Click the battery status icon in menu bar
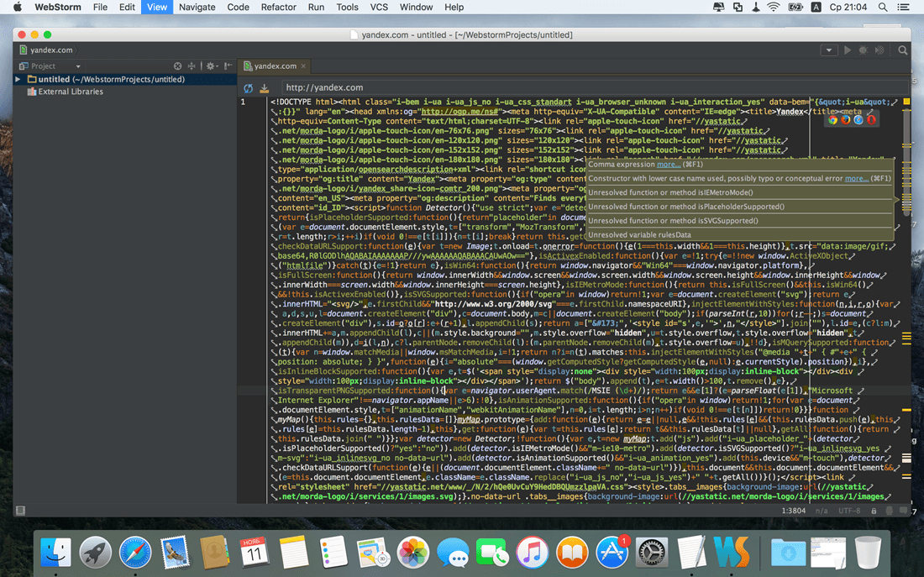924x577 pixels. coord(795,7)
